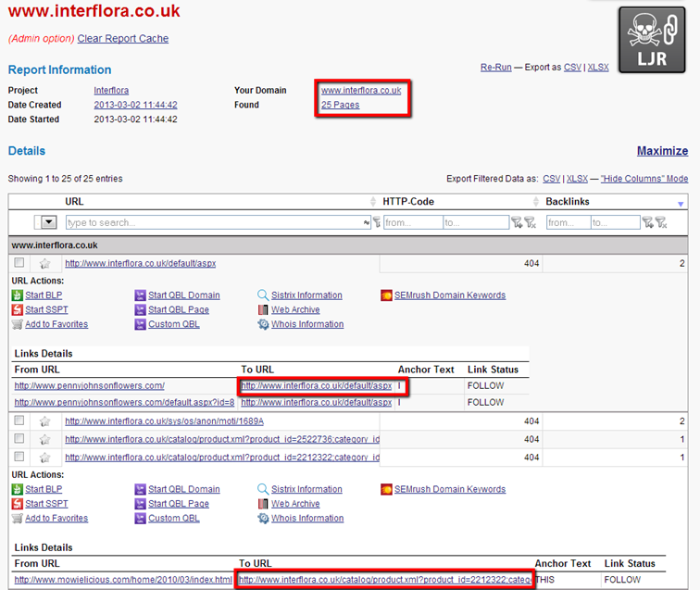Click the Maximize details link
The image size is (700, 590).
662,151
